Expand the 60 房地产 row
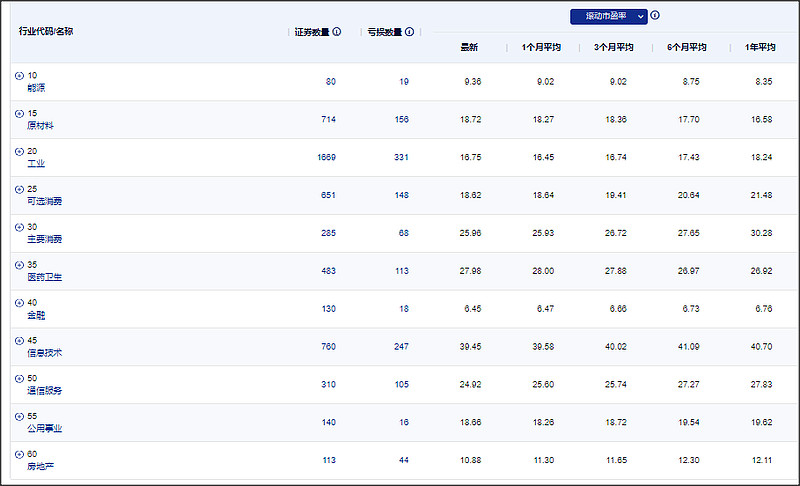800x486 pixels. [x=19, y=454]
